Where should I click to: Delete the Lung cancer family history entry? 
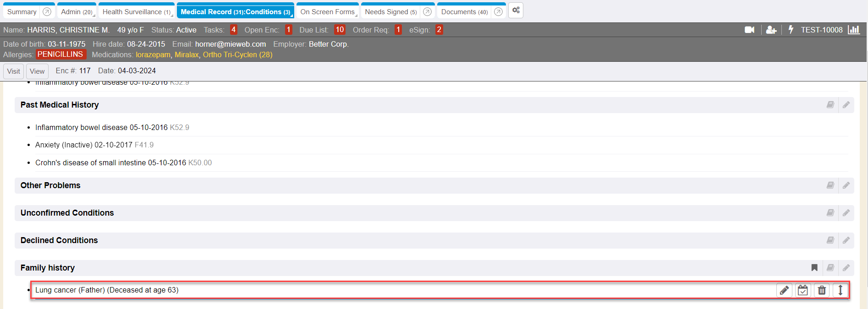click(x=822, y=290)
